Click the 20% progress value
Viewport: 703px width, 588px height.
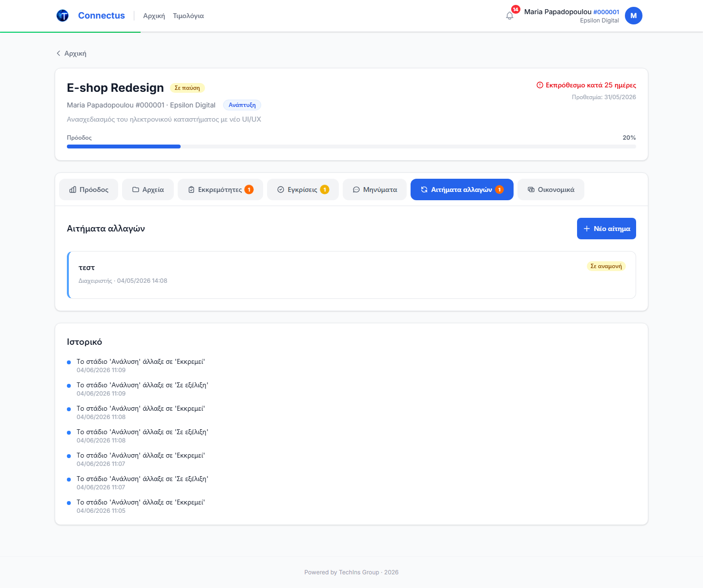629,138
